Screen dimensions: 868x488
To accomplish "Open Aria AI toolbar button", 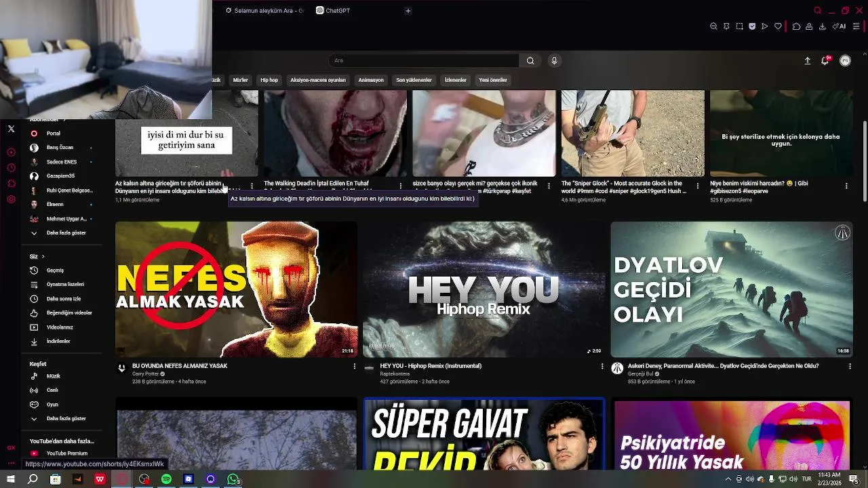I will [x=839, y=26].
